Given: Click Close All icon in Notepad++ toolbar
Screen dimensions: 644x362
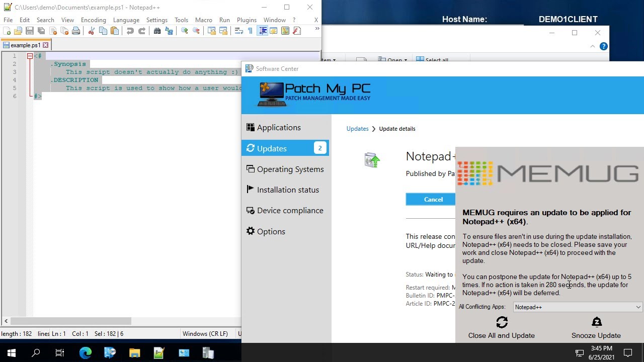Looking at the screenshot, I should coord(64,31).
